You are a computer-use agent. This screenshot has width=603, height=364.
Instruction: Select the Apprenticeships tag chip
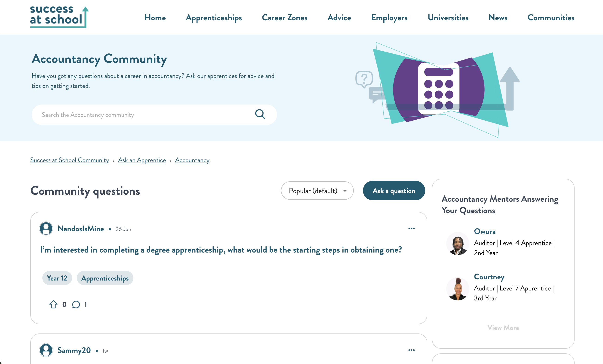105,278
